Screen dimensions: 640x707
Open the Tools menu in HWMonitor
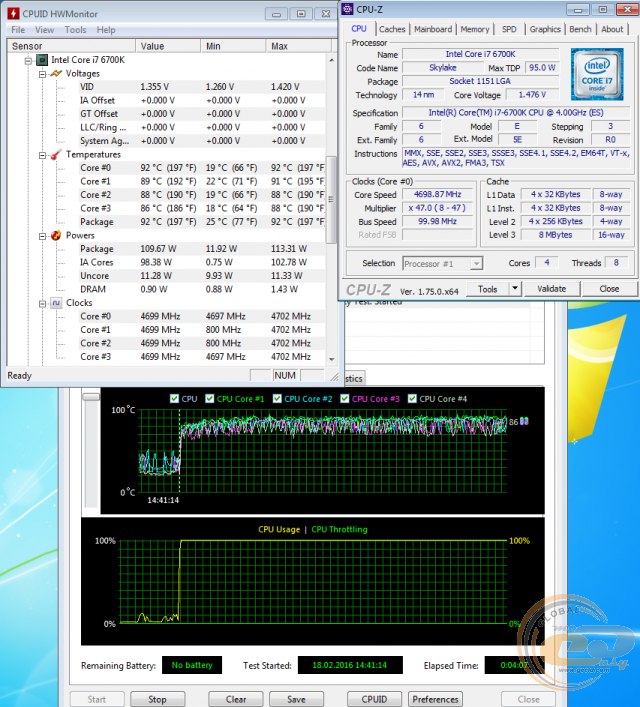[75, 30]
